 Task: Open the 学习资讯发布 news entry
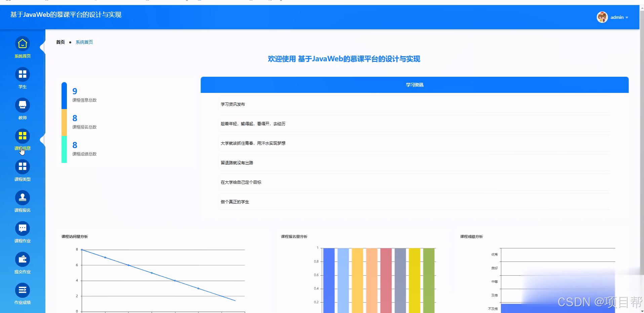pos(233,104)
